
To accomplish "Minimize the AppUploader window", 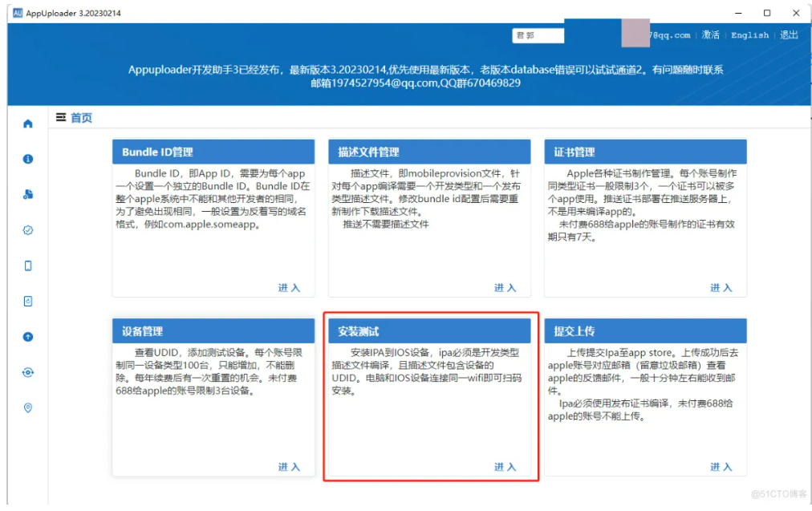I will coord(738,13).
